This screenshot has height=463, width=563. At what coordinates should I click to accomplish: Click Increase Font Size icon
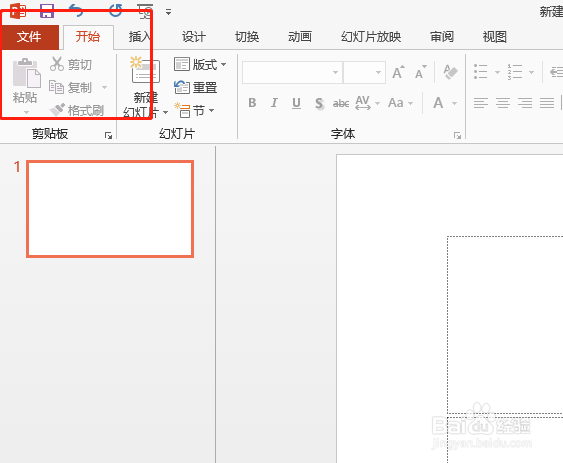tap(398, 73)
